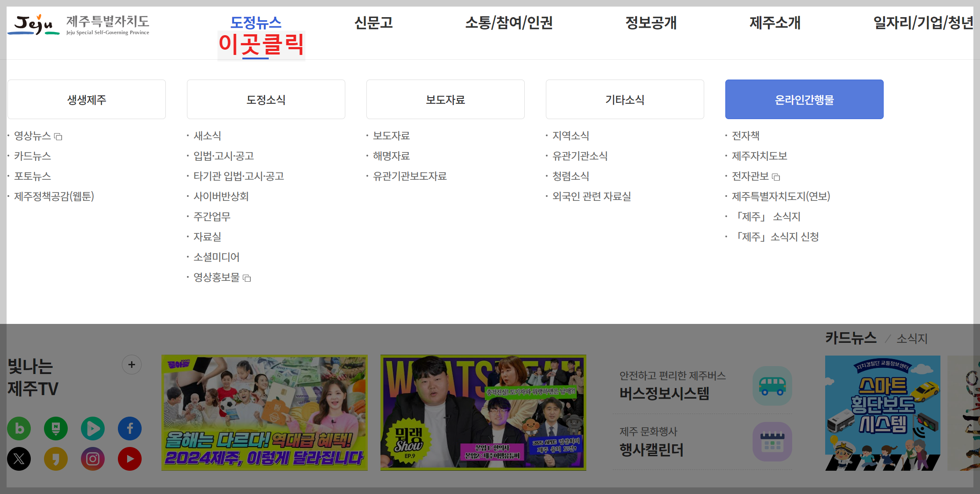Click the Jeju province logo
The width and height of the screenshot is (980, 494).
78,25
